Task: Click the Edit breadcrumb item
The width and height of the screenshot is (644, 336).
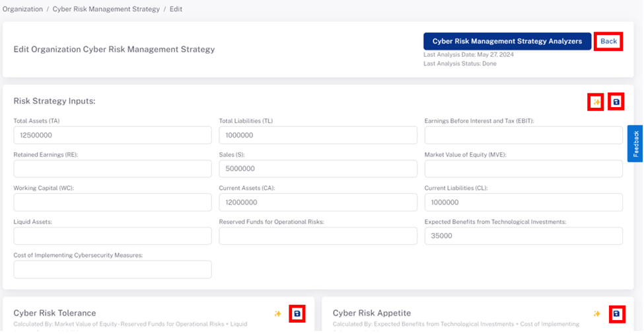Action: (x=176, y=9)
